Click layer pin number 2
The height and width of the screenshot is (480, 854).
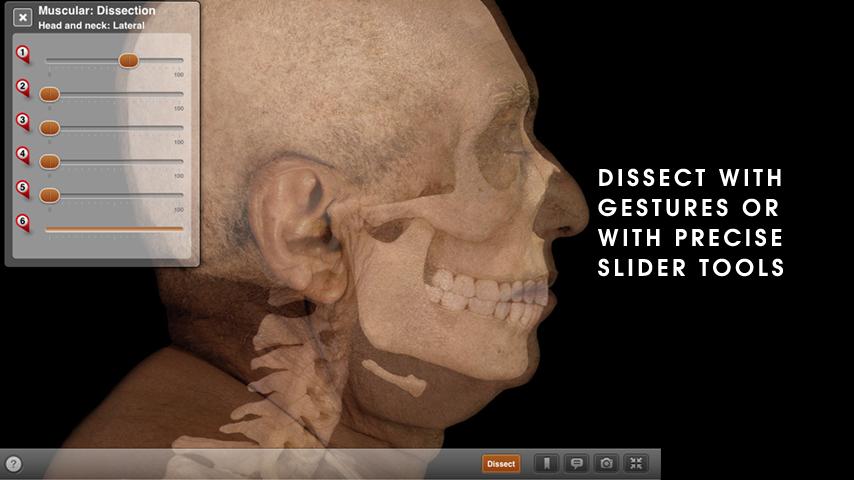pos(22,88)
